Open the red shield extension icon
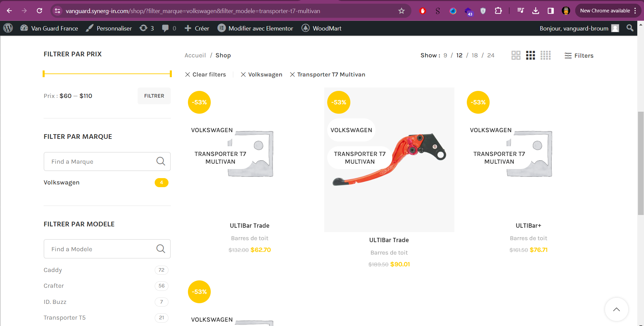The height and width of the screenshot is (326, 644). [423, 11]
